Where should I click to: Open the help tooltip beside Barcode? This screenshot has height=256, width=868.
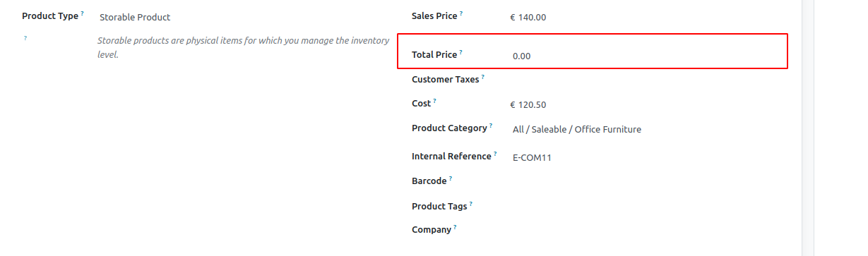point(451,178)
